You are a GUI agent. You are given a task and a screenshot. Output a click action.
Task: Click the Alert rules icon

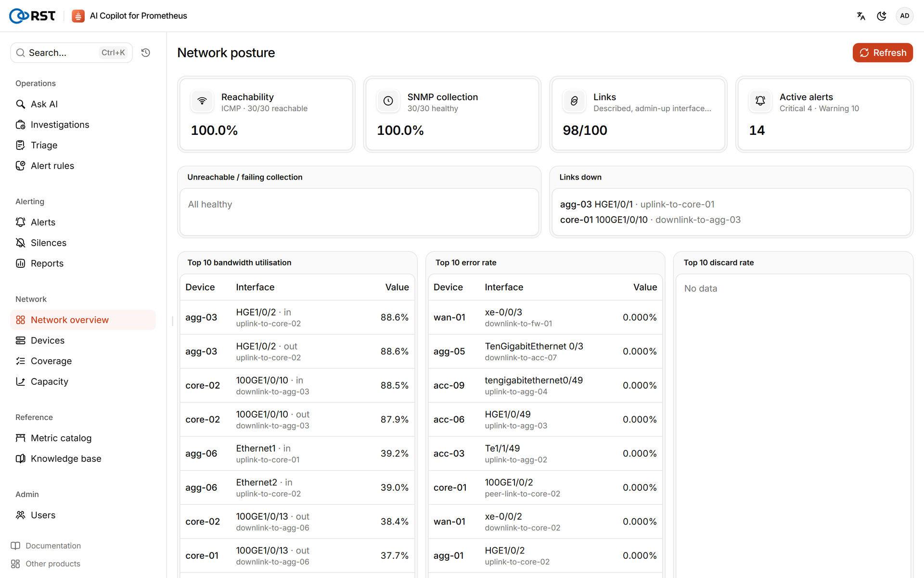pos(20,166)
